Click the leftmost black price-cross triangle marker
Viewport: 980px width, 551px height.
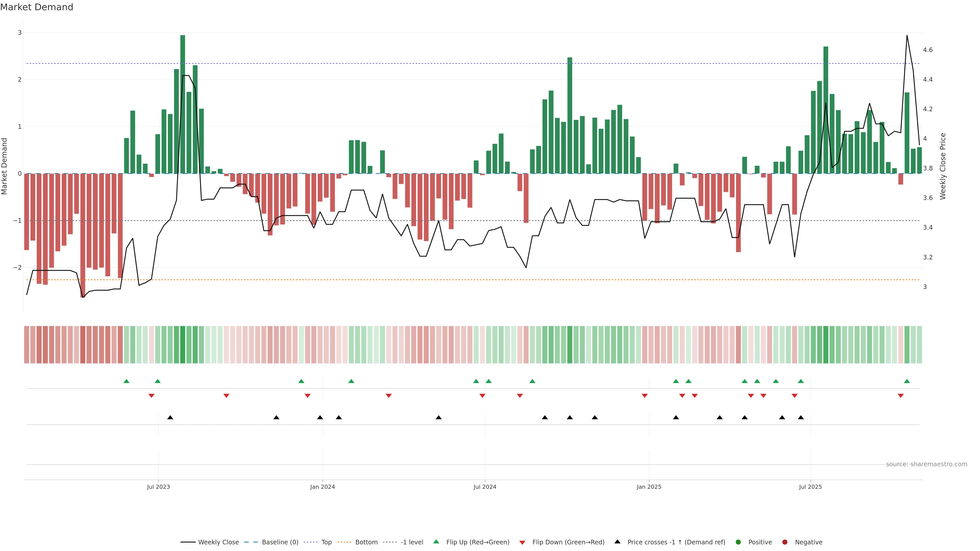pos(170,418)
